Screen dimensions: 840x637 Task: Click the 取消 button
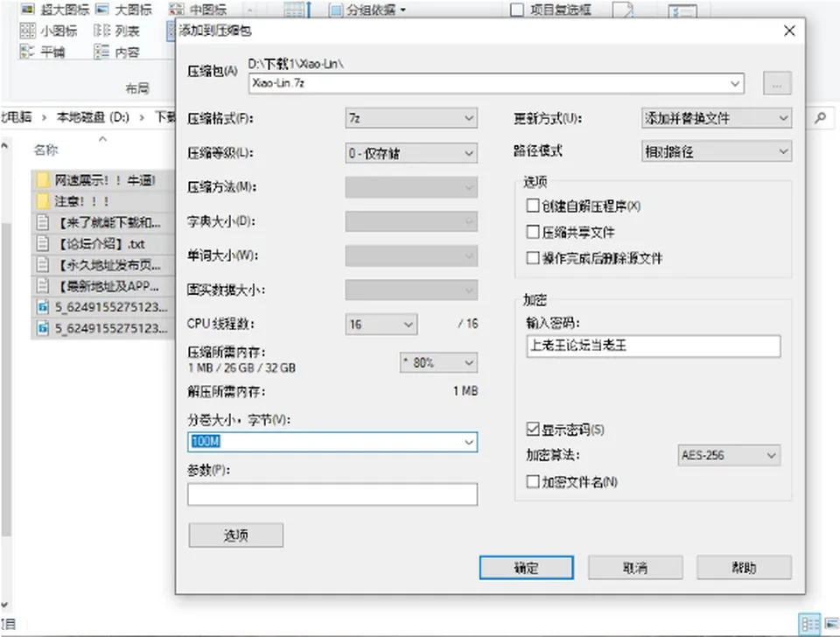[x=635, y=567]
